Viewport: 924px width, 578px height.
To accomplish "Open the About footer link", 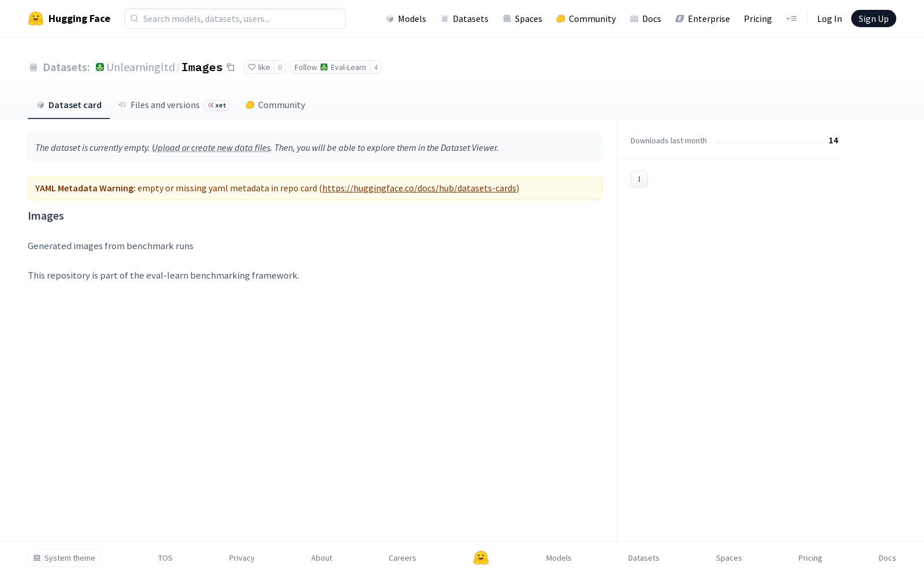I will (322, 558).
